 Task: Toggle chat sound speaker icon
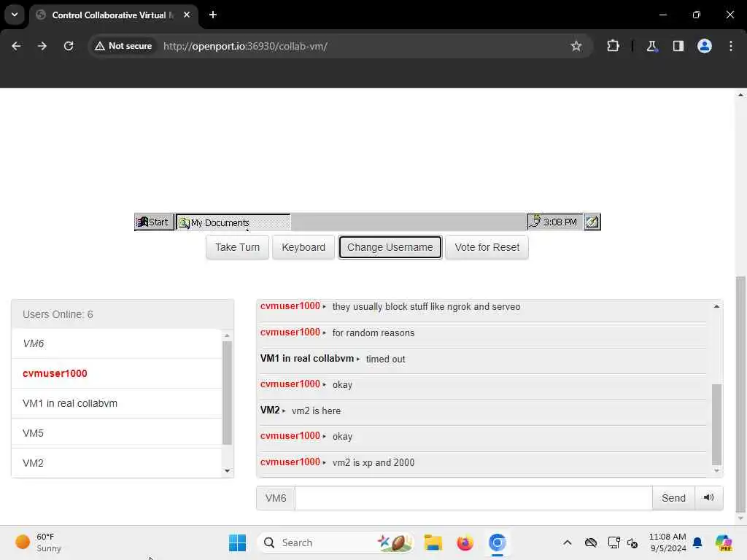(x=708, y=497)
